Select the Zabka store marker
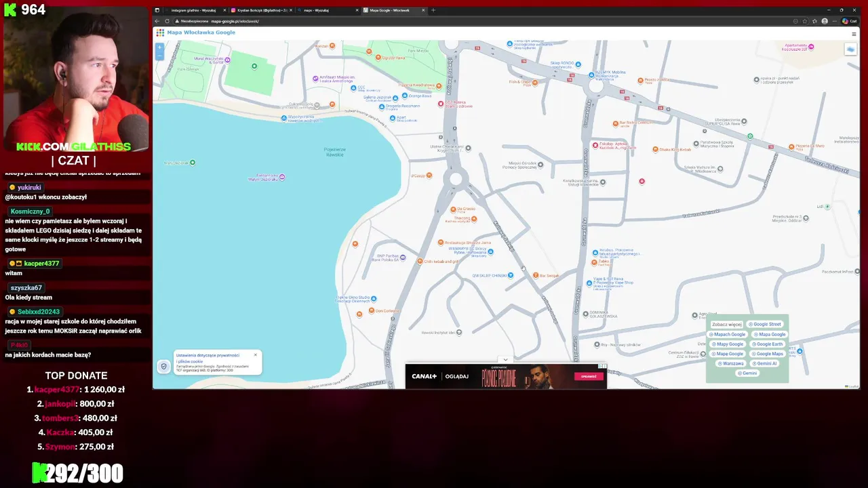The height and width of the screenshot is (488, 868). tap(595, 262)
